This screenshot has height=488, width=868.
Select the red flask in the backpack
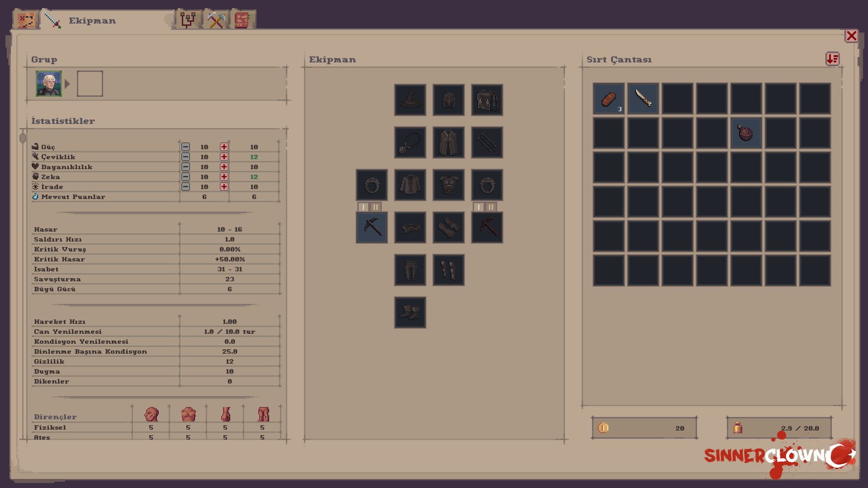(x=746, y=133)
